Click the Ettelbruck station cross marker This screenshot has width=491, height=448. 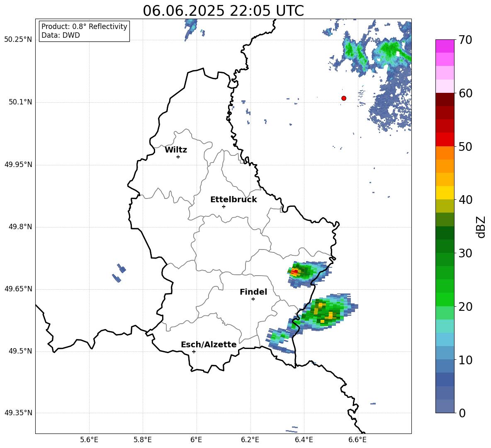[224, 206]
